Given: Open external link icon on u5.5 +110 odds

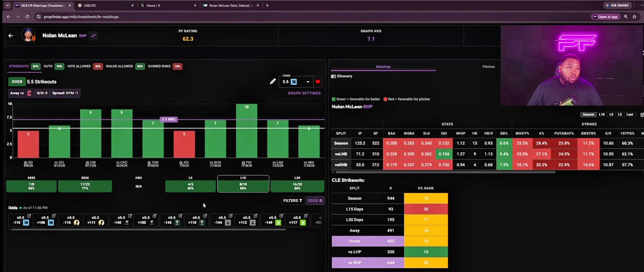Looking at the screenshot, I should tap(205, 216).
